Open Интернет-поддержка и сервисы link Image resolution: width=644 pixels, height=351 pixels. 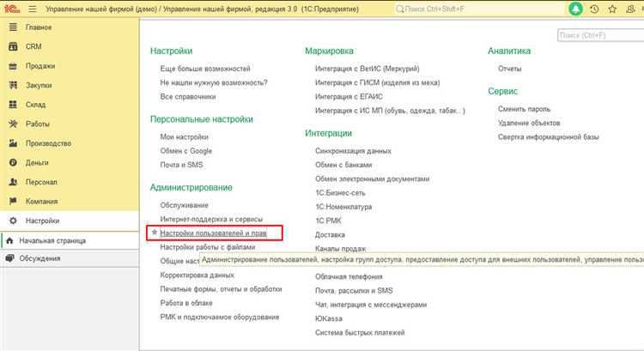211,219
